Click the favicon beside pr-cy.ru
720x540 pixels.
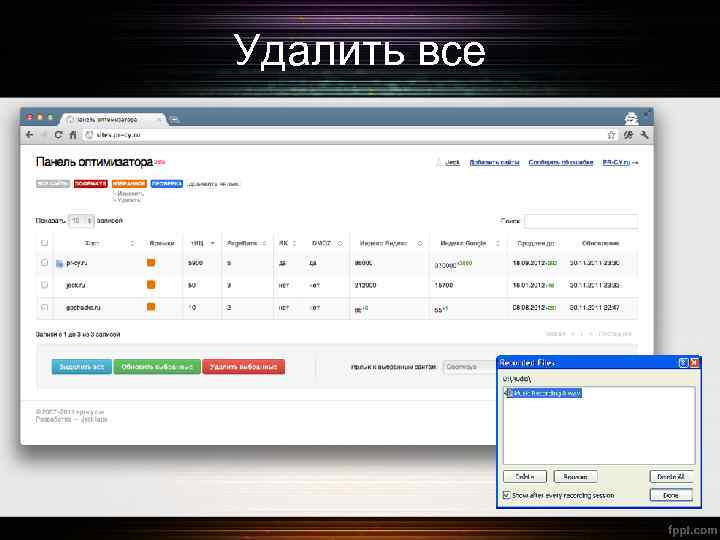(59, 264)
